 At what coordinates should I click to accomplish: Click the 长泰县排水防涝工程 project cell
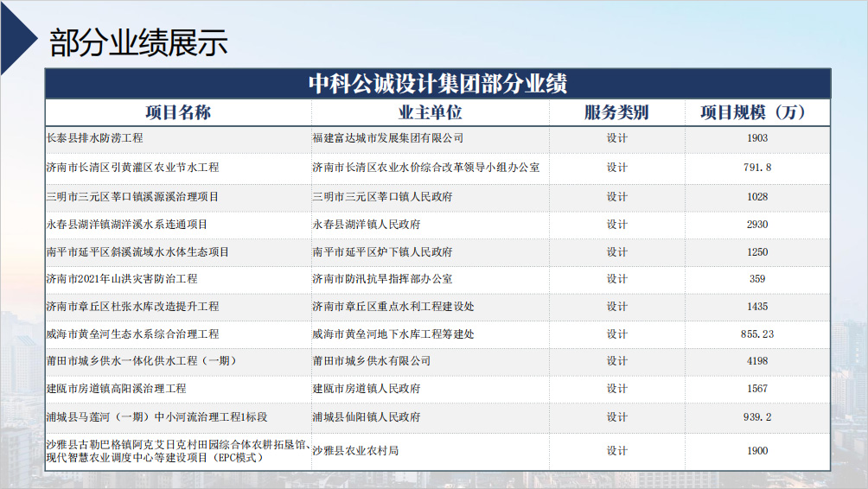[94, 138]
